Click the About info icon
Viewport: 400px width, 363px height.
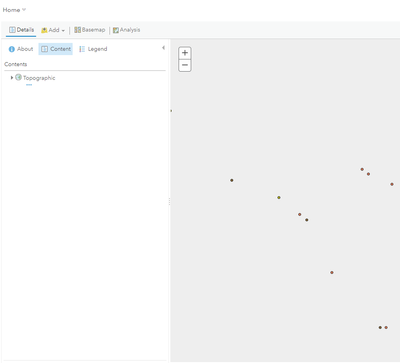click(12, 49)
